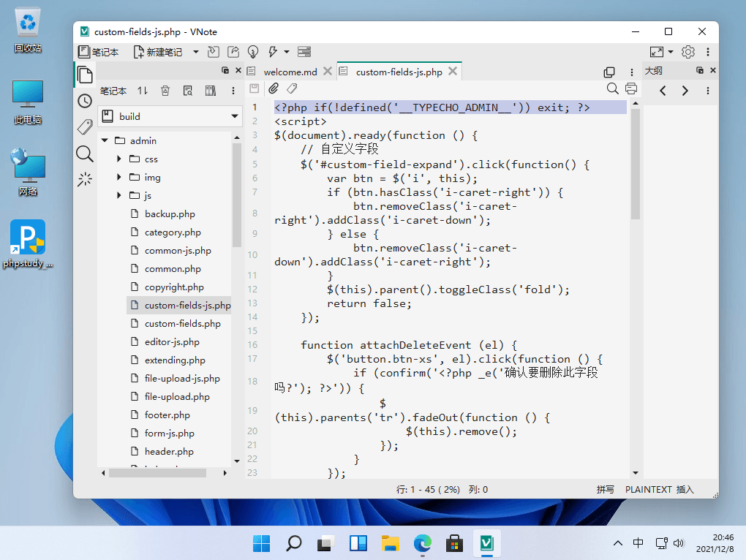Open settings gear in toolbar

688,52
